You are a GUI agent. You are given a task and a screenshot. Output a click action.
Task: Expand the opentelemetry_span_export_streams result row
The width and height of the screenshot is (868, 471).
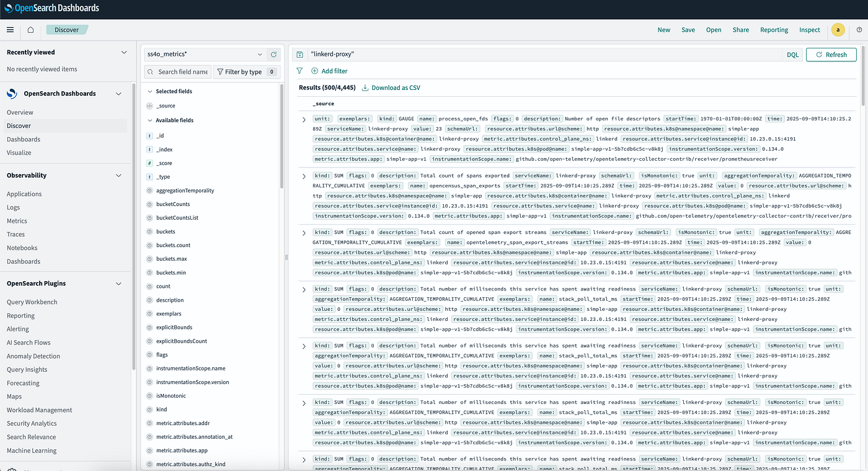pos(304,233)
